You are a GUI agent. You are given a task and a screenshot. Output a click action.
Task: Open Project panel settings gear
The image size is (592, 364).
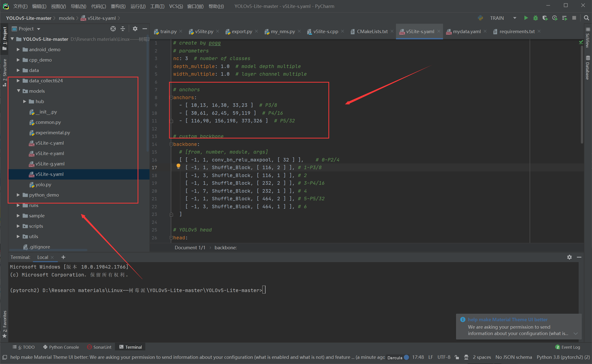click(135, 29)
